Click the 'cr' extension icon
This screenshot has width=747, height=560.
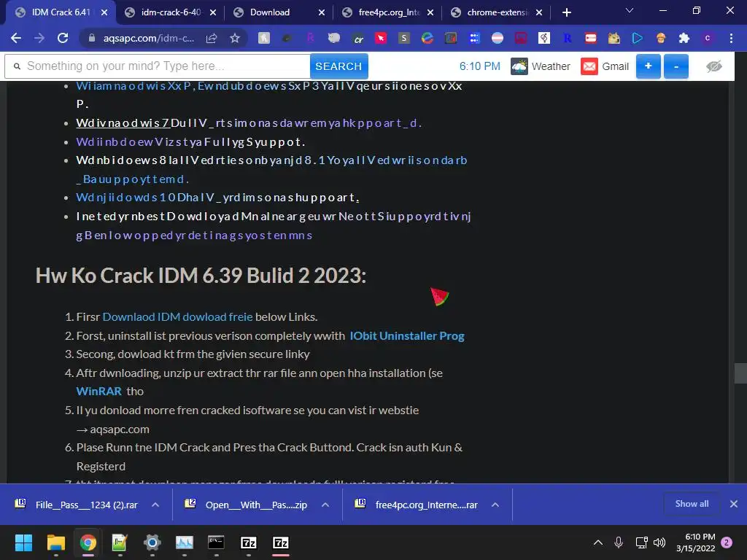coord(358,38)
